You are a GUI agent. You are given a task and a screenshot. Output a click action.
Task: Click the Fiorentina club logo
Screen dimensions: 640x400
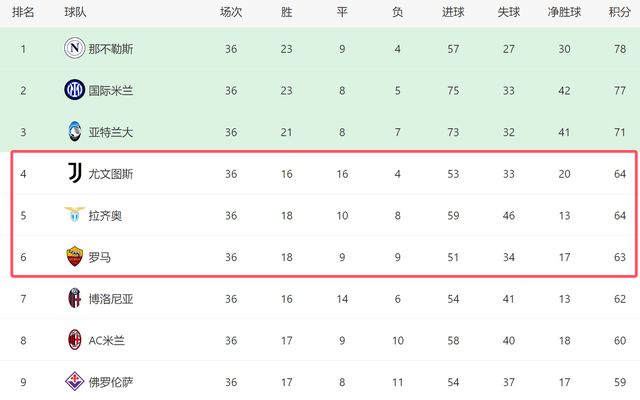point(74,381)
